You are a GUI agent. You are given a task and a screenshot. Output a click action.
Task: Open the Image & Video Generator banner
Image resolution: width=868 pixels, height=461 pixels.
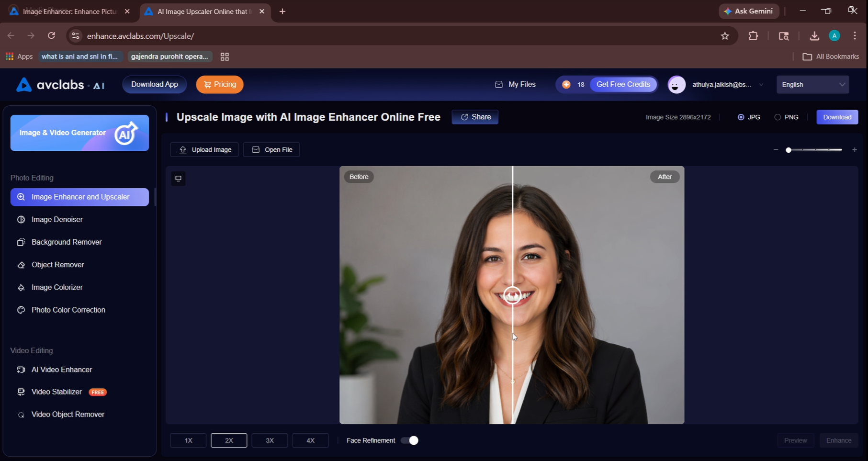[x=79, y=133]
